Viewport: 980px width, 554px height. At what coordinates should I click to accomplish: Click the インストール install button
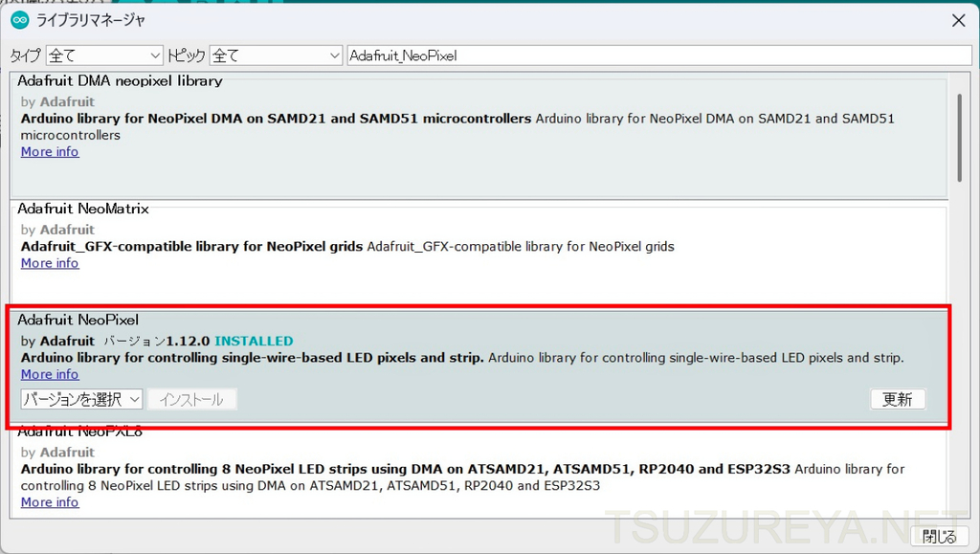[x=191, y=400]
